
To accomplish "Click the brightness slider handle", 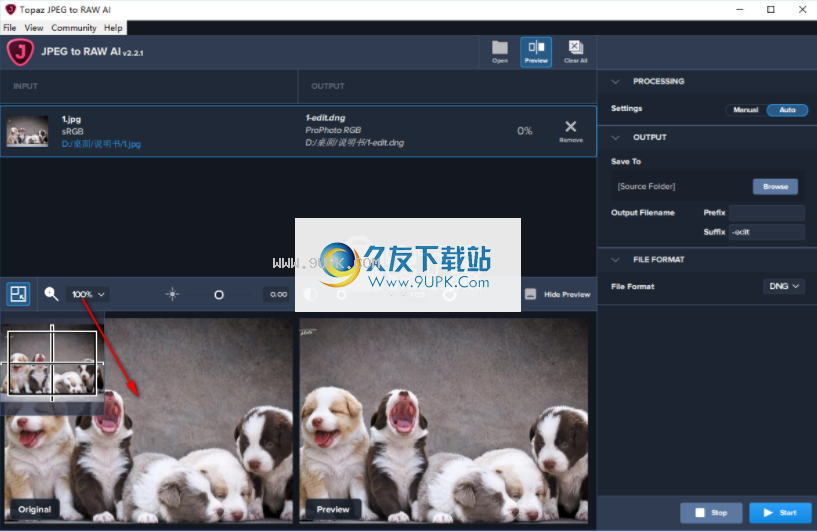I will click(x=219, y=295).
